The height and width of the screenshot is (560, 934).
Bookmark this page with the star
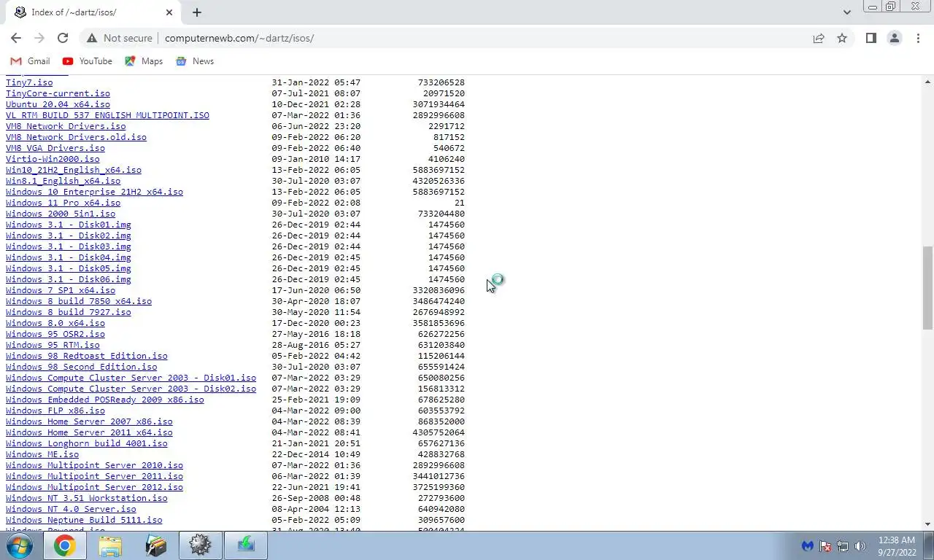842,38
